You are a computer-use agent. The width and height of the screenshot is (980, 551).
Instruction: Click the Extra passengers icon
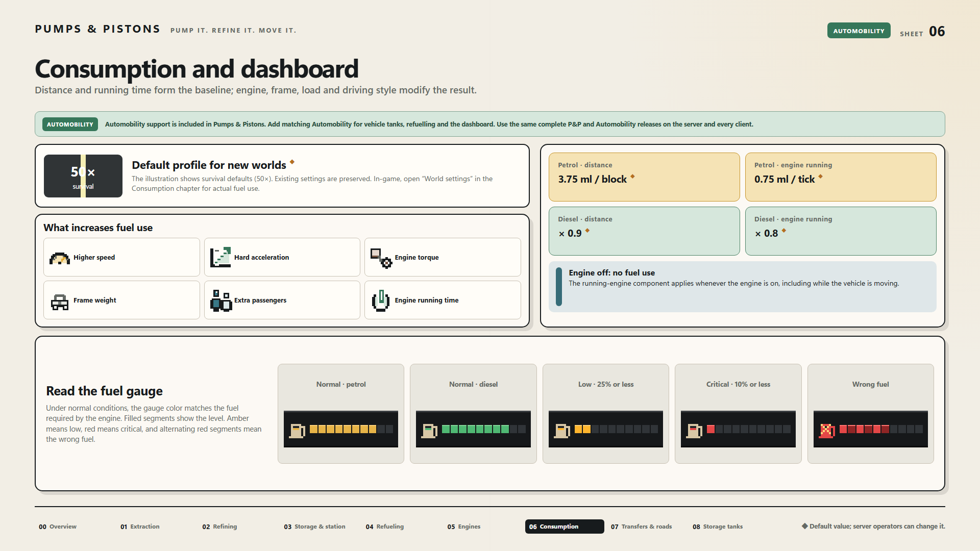point(220,300)
